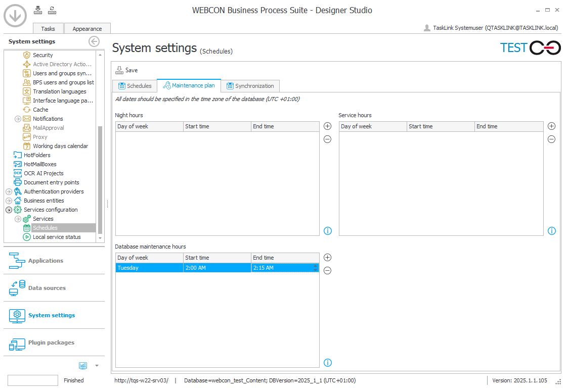Open the Applications section
567x392 pixels.
pyautogui.click(x=54, y=261)
